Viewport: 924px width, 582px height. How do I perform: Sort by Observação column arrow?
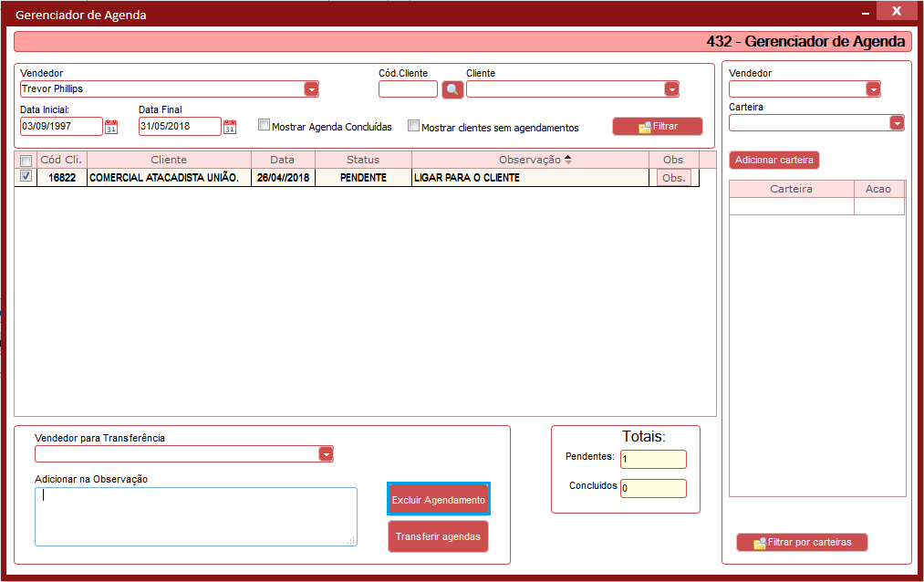coord(568,160)
